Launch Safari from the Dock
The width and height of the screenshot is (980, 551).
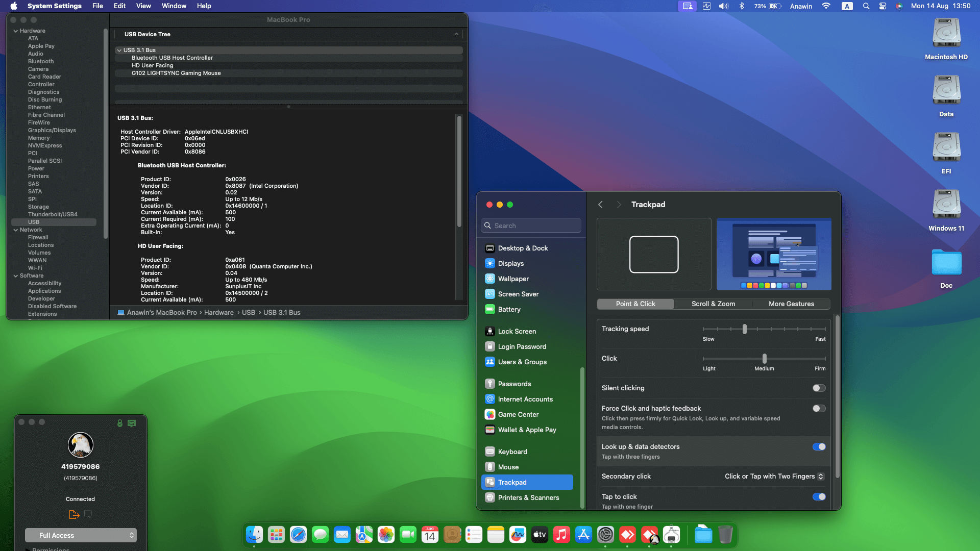(x=298, y=535)
